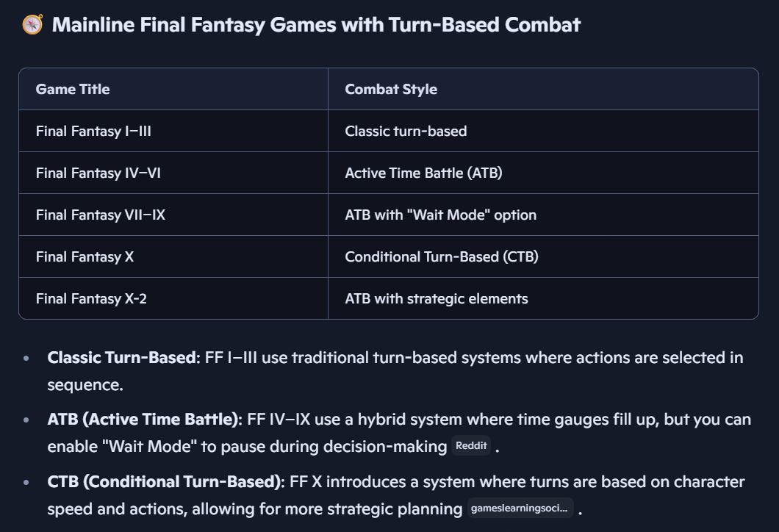Click bold Classic Turn-Based term in bullet list
Screen dimensions: 779x532
click(123, 358)
